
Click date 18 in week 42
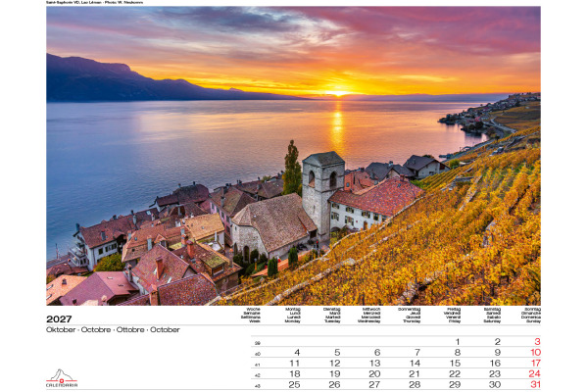[295, 374]
